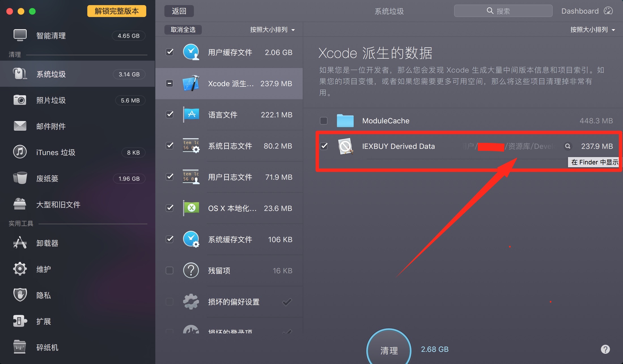Uncheck IEXBUY Derived Data checkbox
Viewport: 623px width, 364px height.
[x=324, y=146]
